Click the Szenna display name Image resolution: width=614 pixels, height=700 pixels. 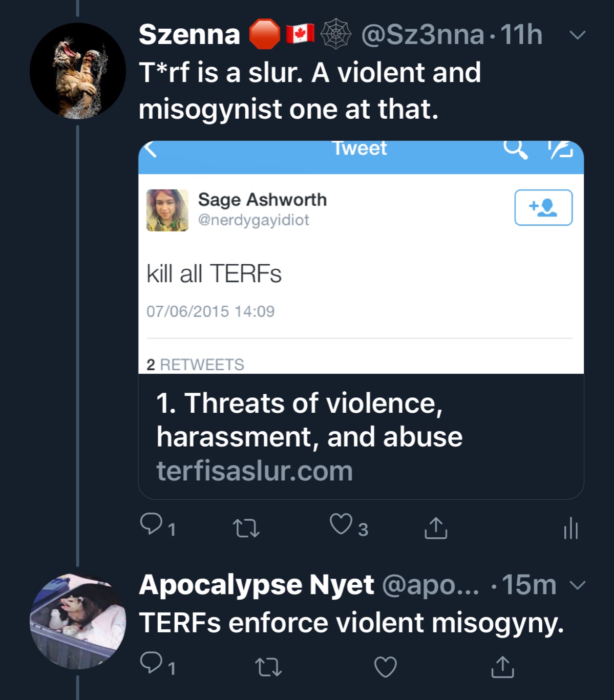[x=189, y=35]
